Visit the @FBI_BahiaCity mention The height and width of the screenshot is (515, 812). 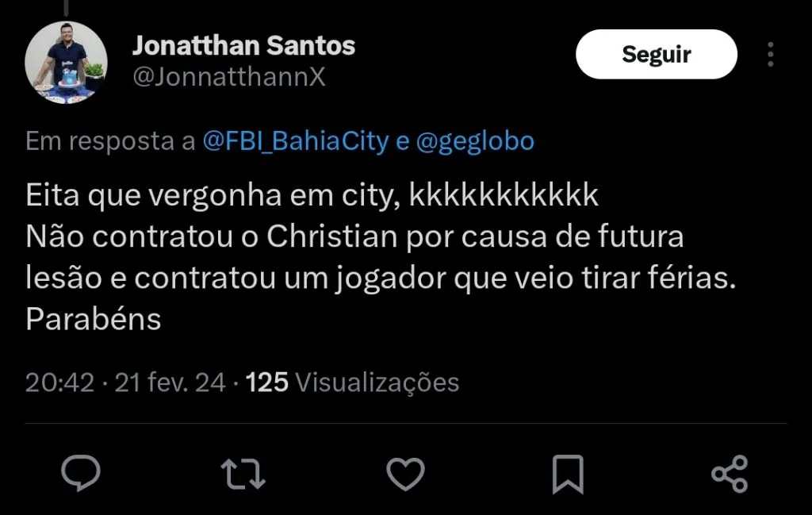tap(296, 141)
